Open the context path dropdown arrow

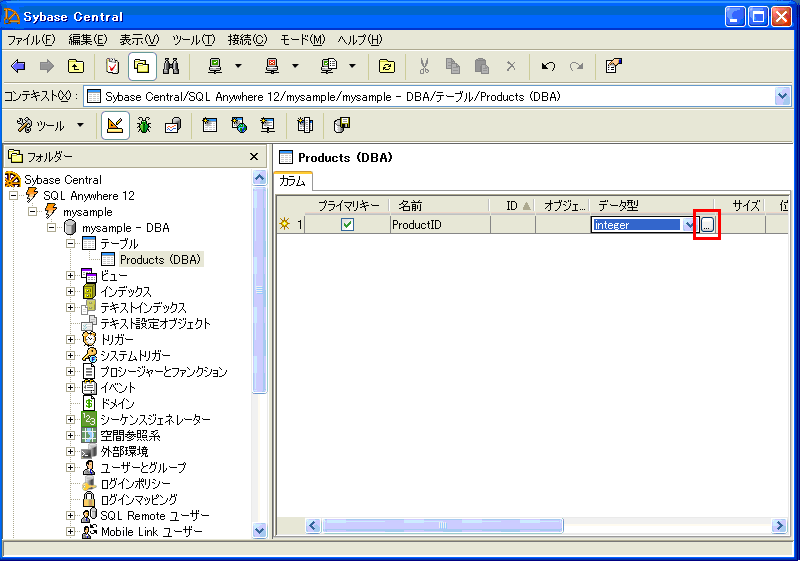point(782,96)
